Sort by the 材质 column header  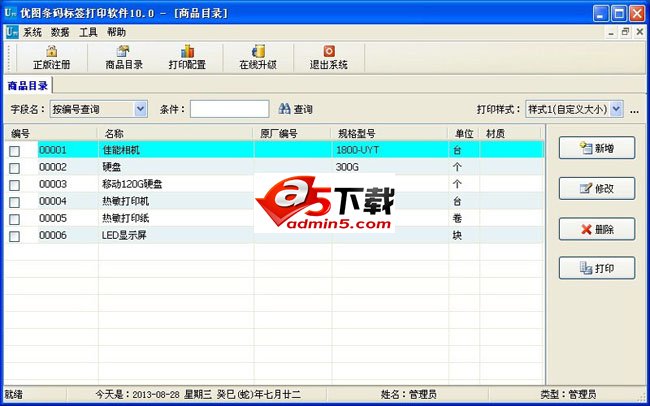510,134
